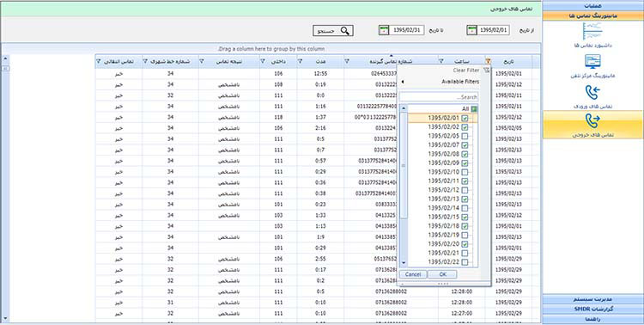The width and height of the screenshot is (644, 325).
Task: Uncheck the 1395/02/08 filter checkbox
Action: tap(465, 154)
